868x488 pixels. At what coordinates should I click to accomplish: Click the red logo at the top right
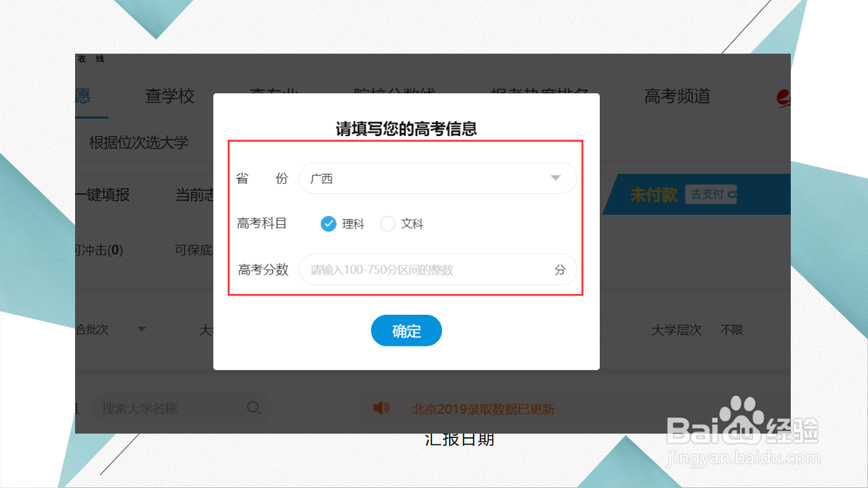pos(784,97)
